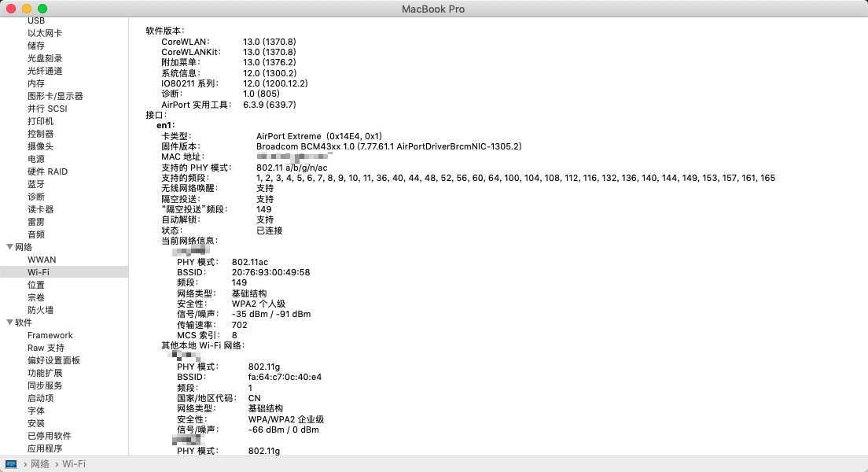
Task: Click Wi-Fi in the bottom path bar
Action: tap(74, 464)
